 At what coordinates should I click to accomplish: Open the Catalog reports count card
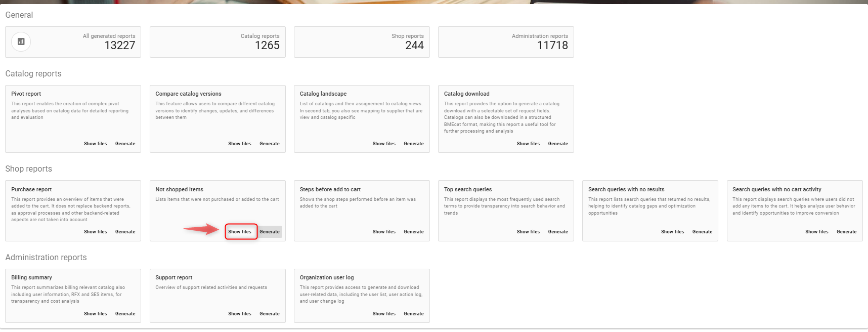click(x=218, y=42)
